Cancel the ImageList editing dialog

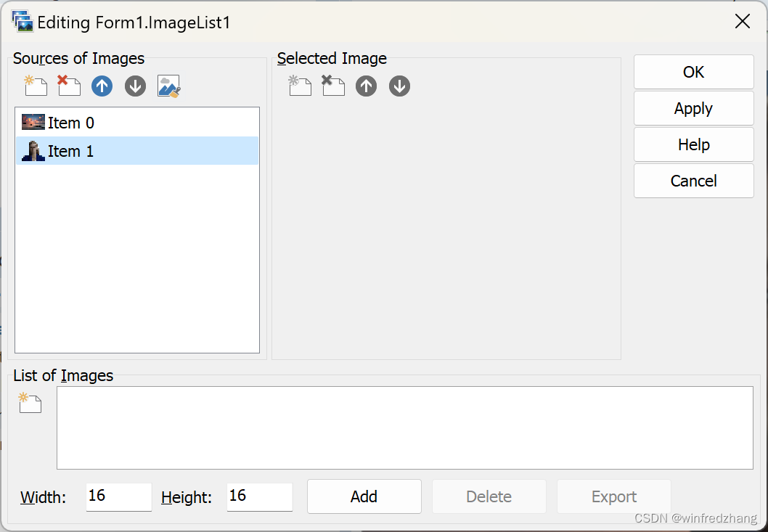coord(693,181)
